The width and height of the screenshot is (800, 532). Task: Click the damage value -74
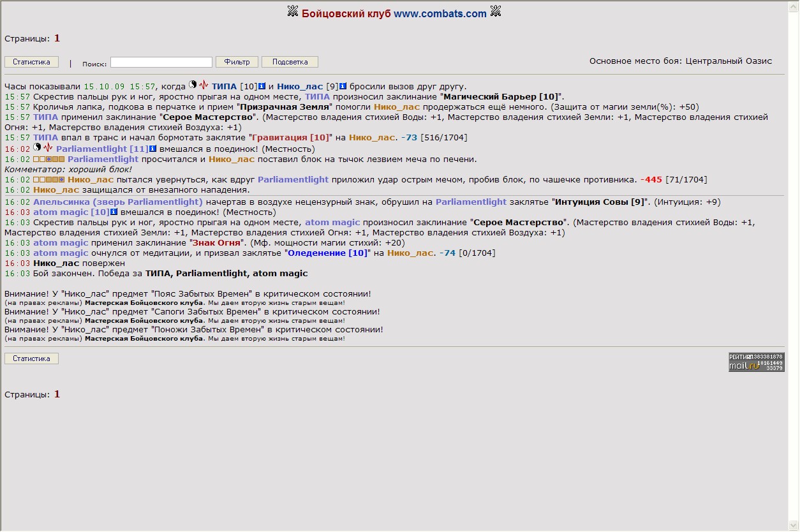click(x=448, y=253)
